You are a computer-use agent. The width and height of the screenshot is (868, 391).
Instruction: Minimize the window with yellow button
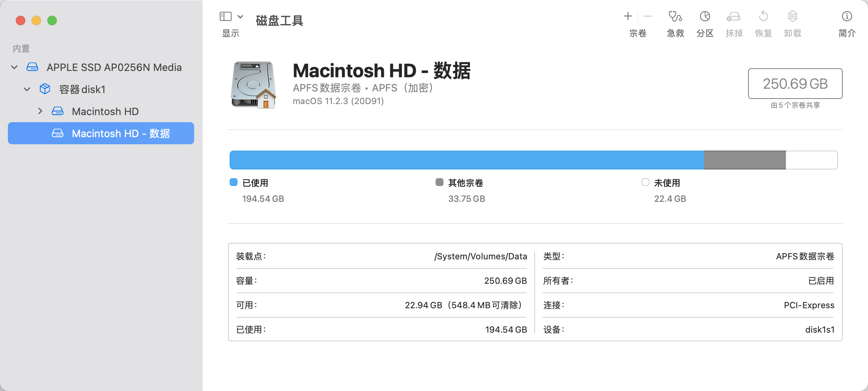point(36,20)
